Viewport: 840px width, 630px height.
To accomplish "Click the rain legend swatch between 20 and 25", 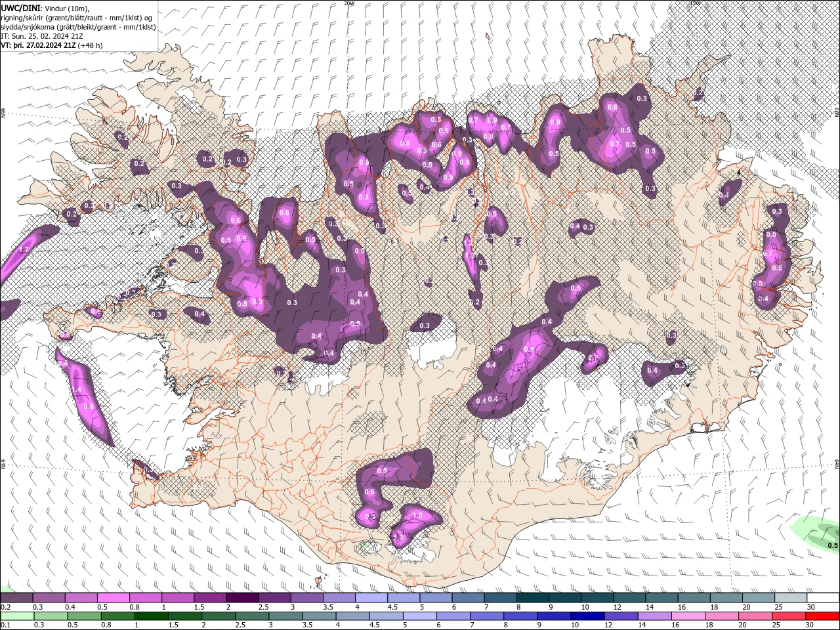I will [x=755, y=616].
